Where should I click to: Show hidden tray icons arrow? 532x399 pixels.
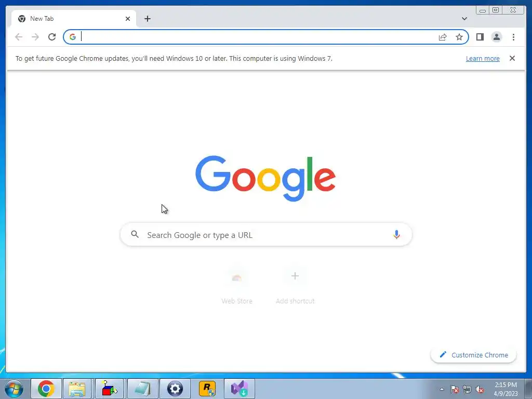pos(442,389)
